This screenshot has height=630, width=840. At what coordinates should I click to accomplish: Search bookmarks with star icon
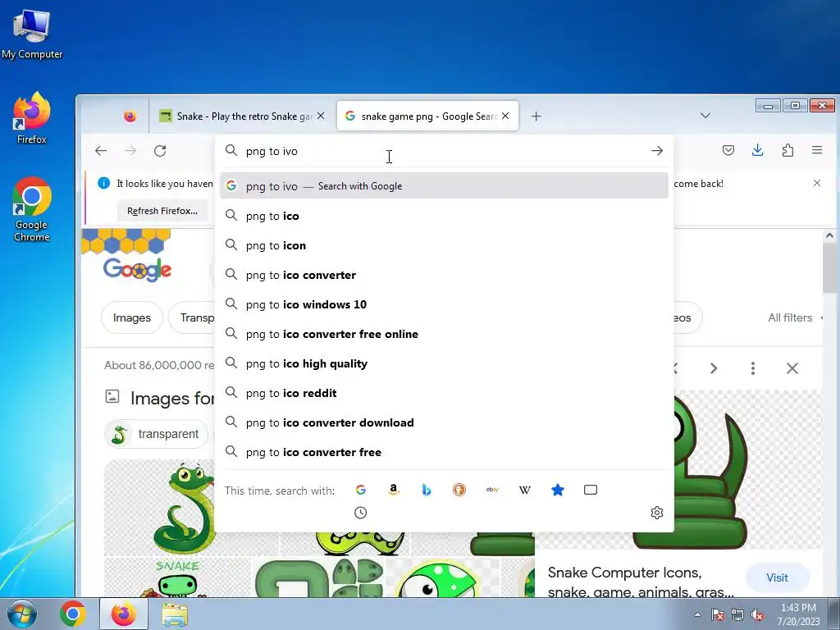[558, 490]
